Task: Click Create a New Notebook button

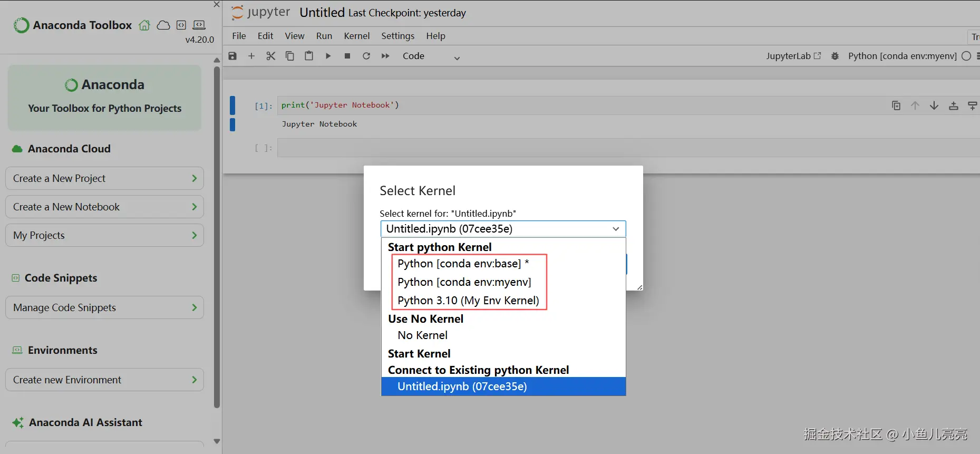Action: pyautogui.click(x=104, y=207)
